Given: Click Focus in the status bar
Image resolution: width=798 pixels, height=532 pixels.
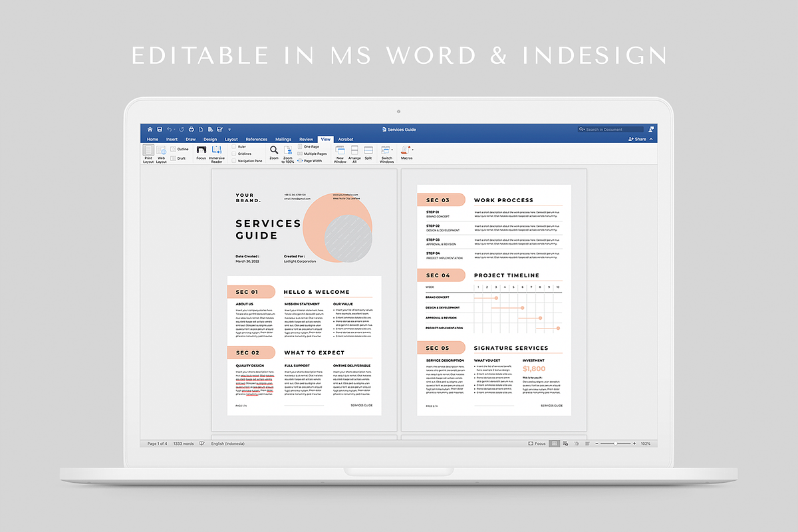Looking at the screenshot, I should pos(537,444).
